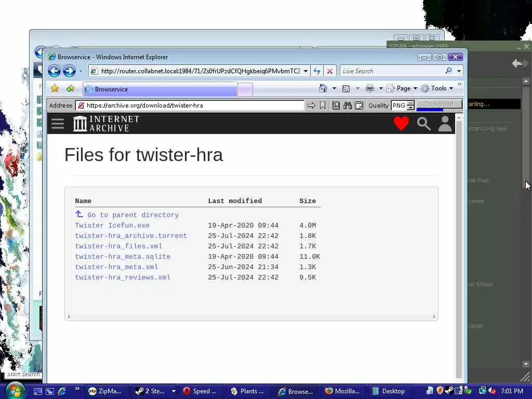This screenshot has width=532, height=399.
Task: Open twister-hra_meta.sqlite link
Action: point(123,257)
